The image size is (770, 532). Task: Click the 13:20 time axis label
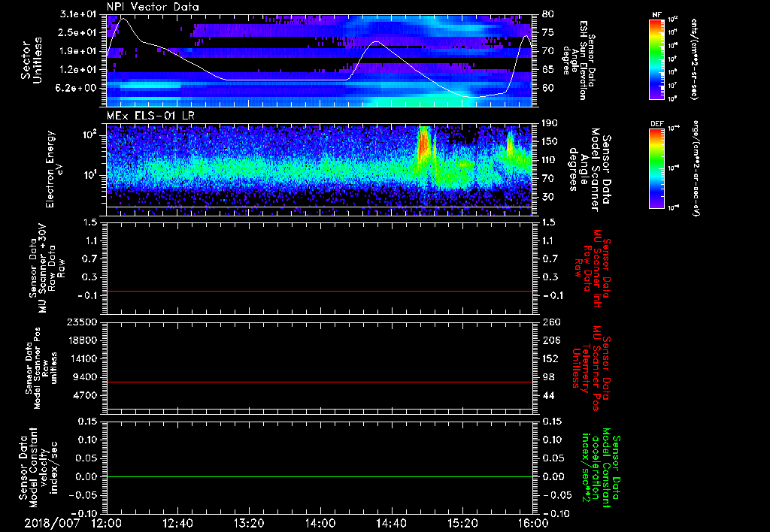point(249,522)
